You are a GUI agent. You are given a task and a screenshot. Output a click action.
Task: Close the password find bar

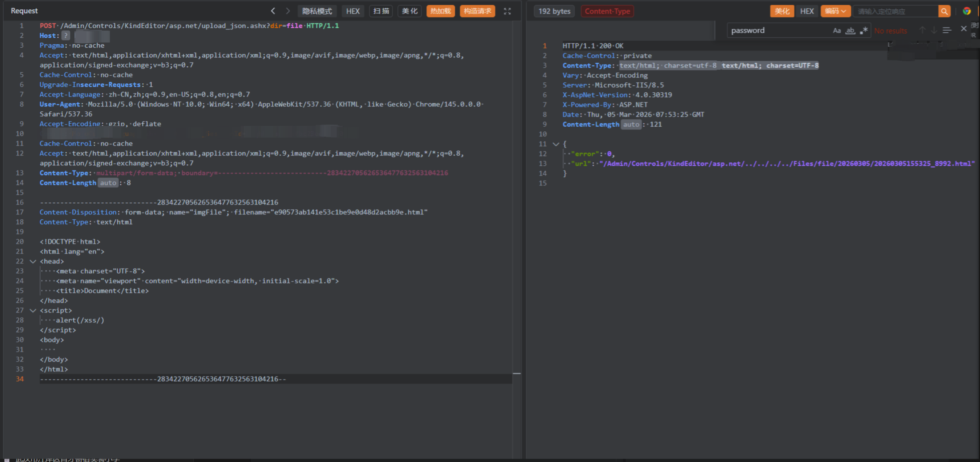pos(963,29)
